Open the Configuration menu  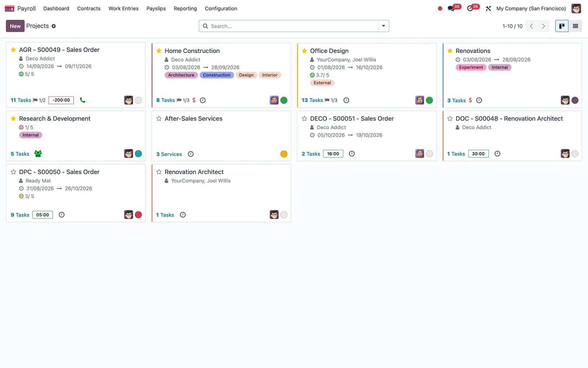221,8
